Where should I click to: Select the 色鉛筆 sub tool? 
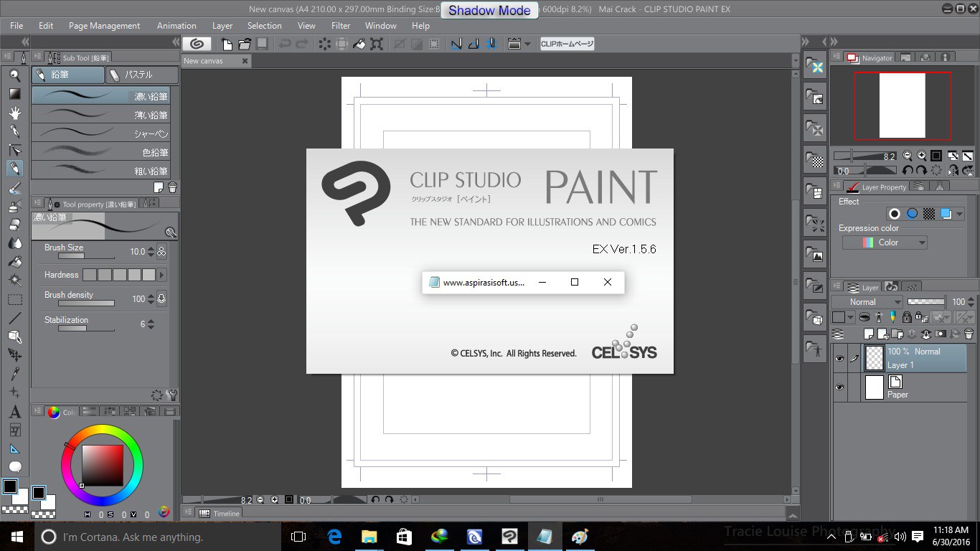(100, 152)
